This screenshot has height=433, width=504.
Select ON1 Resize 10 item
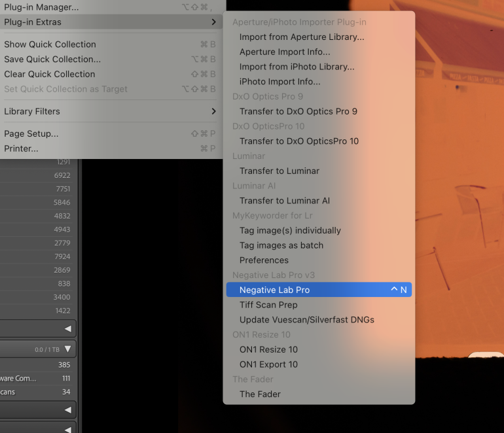tap(319, 349)
